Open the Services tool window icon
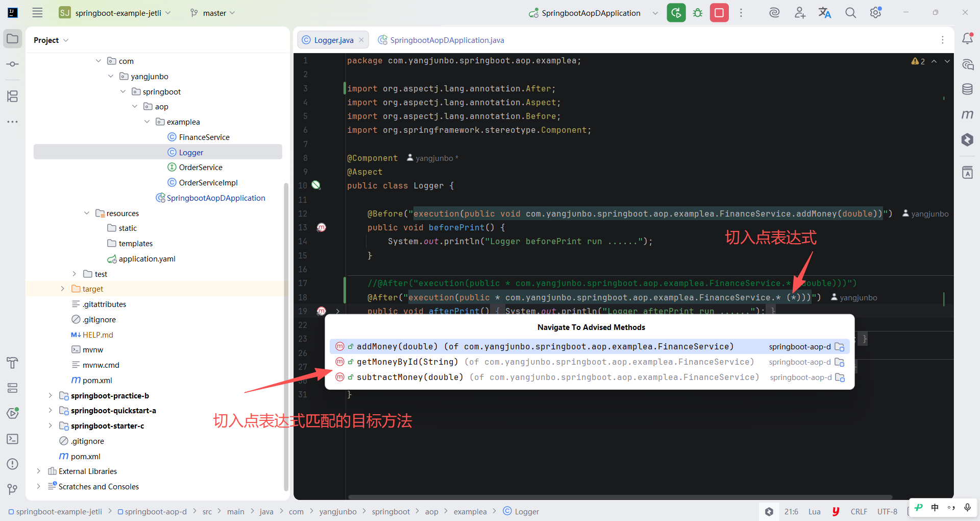Image resolution: width=980 pixels, height=521 pixels. 13,388
